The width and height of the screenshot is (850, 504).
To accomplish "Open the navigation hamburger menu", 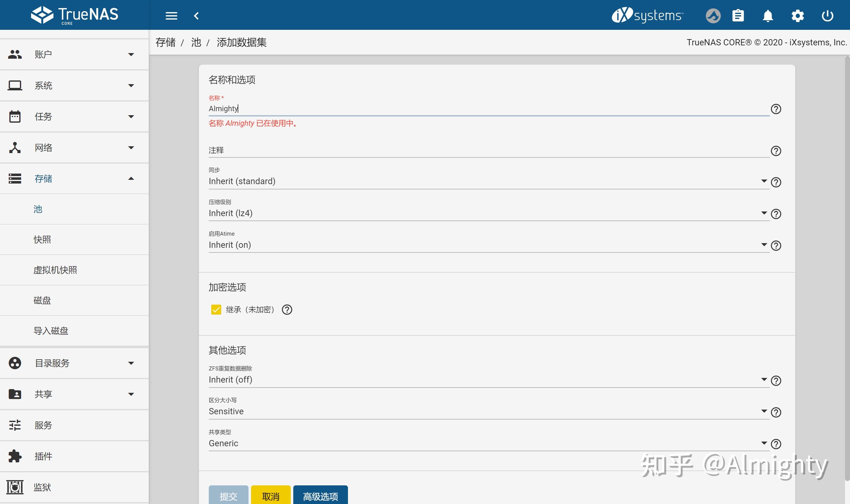I will pos(171,16).
